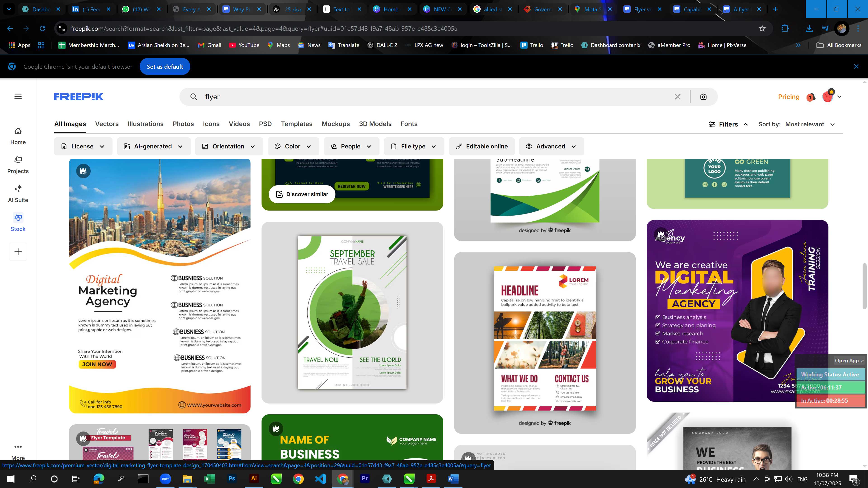The height and width of the screenshot is (488, 868).
Task: Switch to PSD tab
Action: point(265,124)
